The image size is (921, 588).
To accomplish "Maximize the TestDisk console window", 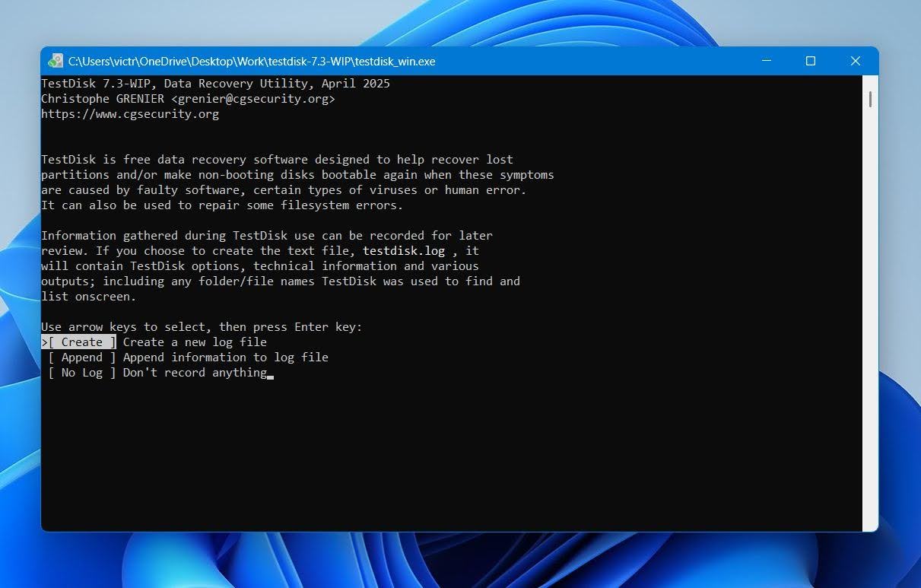I will click(811, 61).
